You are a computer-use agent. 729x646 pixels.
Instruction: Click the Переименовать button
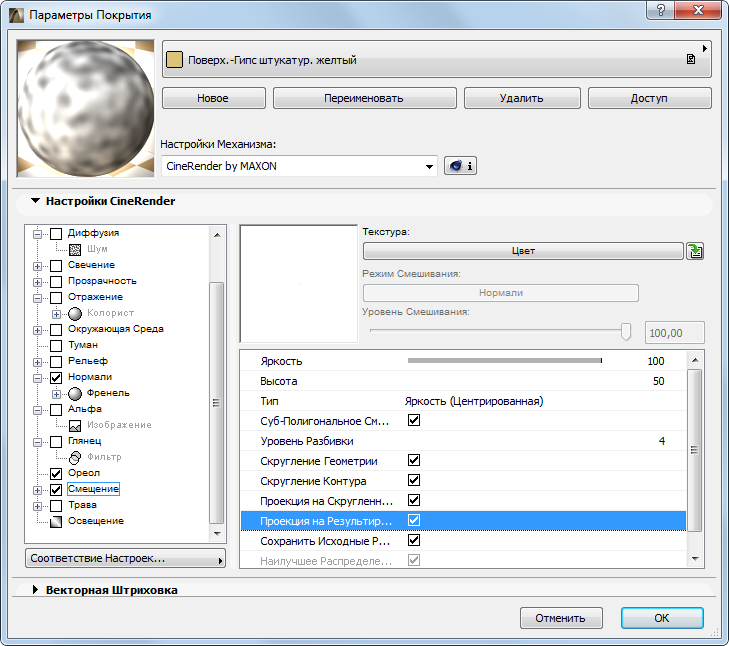(364, 98)
